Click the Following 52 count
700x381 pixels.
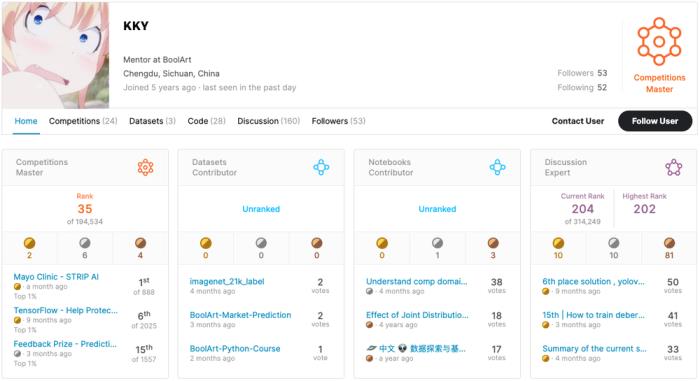point(582,88)
